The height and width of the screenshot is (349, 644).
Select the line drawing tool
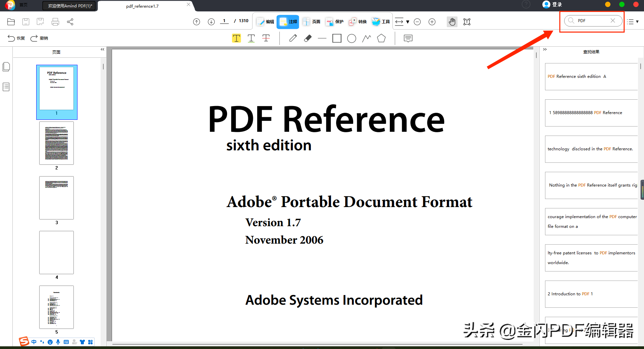pyautogui.click(x=322, y=39)
